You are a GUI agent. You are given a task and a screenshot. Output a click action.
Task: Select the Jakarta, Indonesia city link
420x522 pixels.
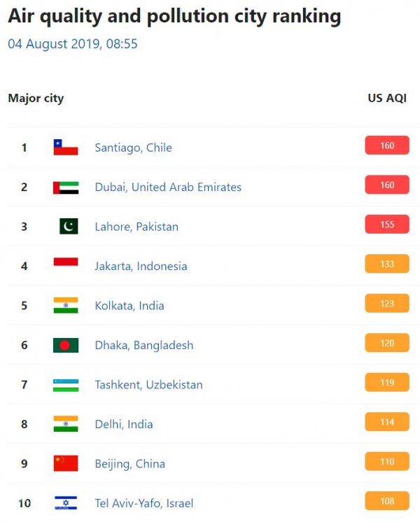pos(141,267)
